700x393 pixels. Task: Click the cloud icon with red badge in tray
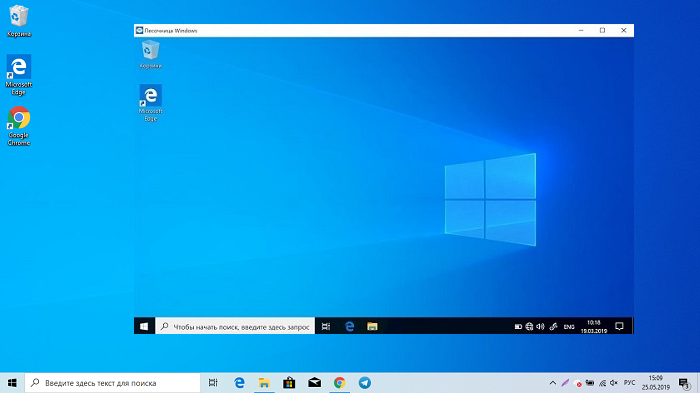click(x=578, y=383)
